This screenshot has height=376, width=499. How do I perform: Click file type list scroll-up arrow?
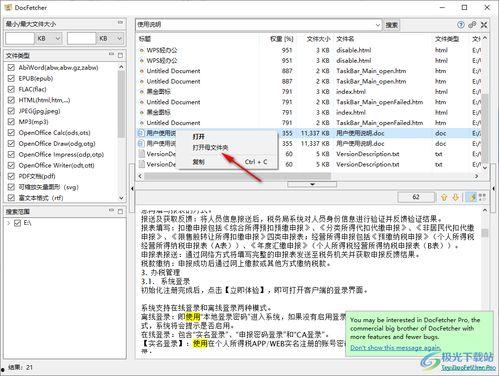(121, 67)
